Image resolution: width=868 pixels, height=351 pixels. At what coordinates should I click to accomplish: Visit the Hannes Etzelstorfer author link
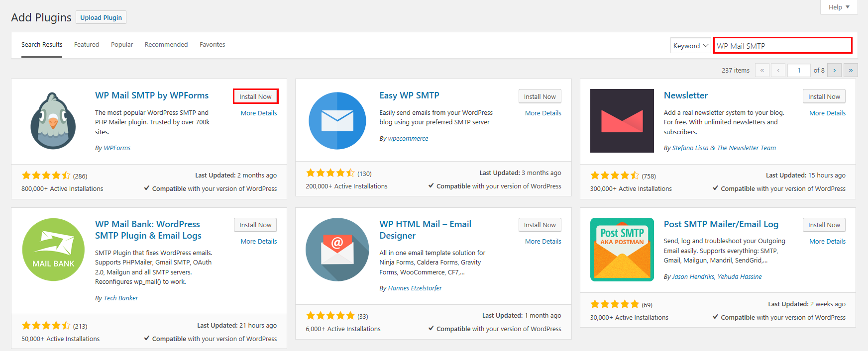[x=415, y=288]
